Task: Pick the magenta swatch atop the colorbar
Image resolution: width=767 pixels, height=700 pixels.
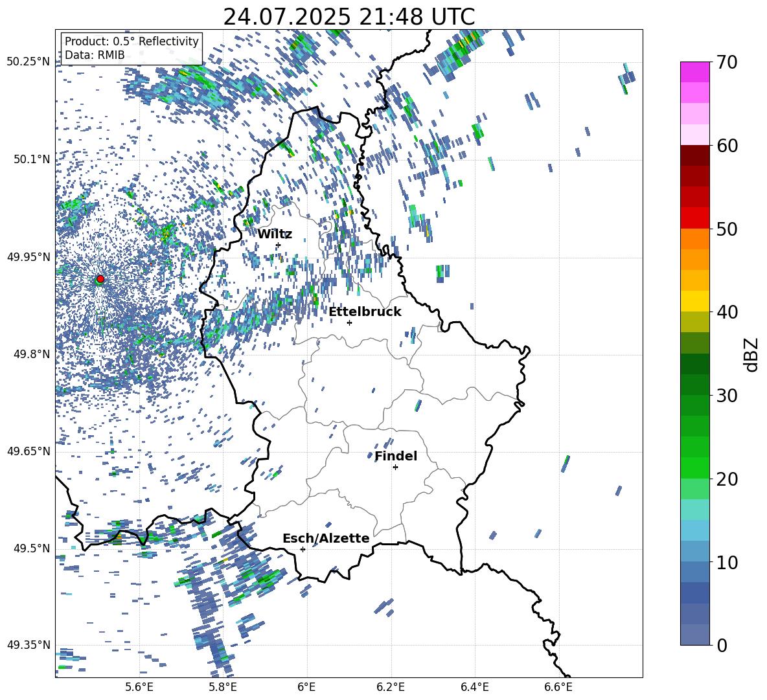Action: click(694, 72)
